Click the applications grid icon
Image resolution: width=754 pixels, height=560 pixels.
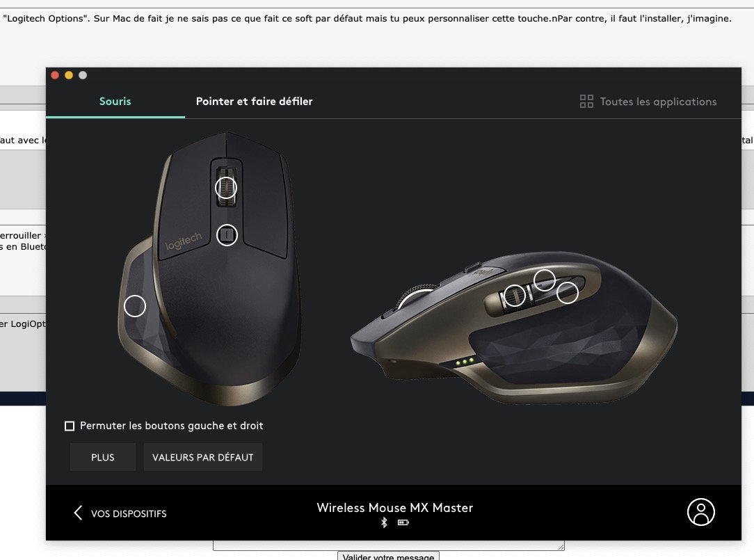tap(586, 102)
